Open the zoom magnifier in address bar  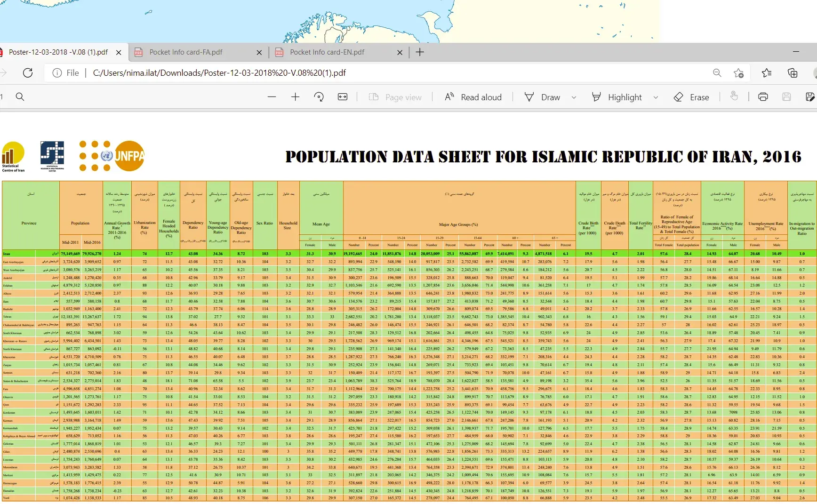(717, 73)
